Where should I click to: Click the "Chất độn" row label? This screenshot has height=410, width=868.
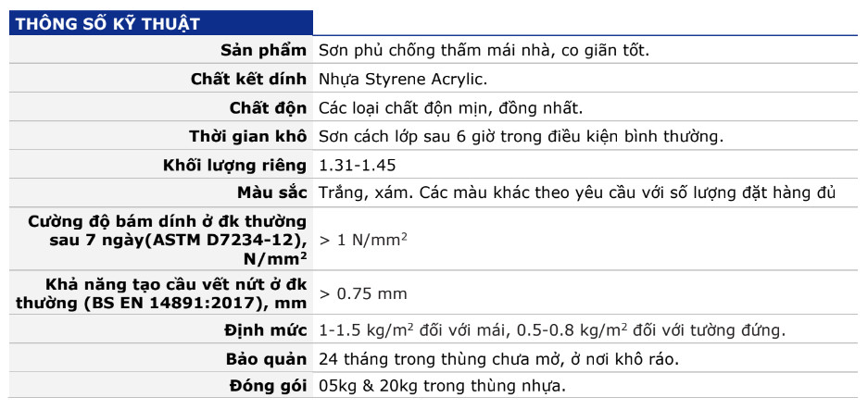(x=268, y=108)
